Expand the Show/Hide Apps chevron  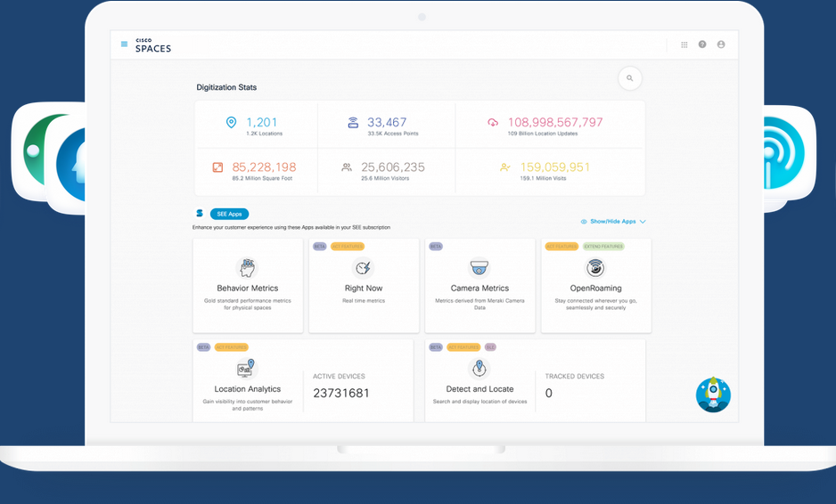click(x=643, y=222)
